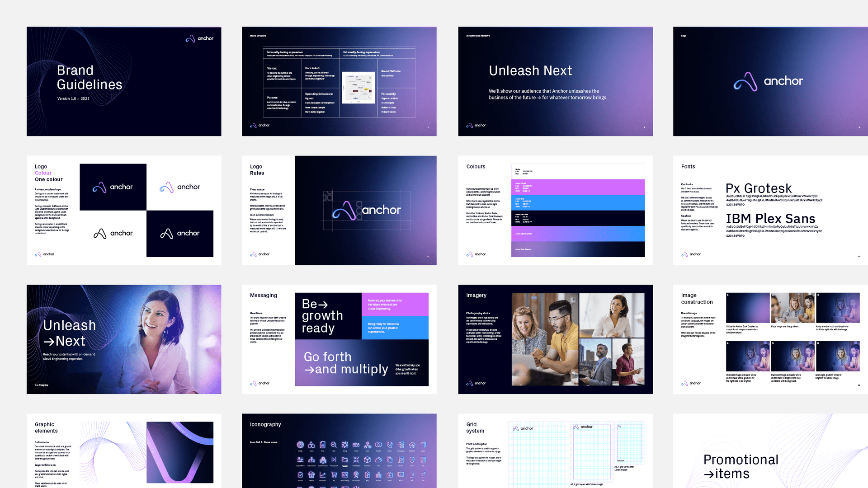
Task: Open the Messaging slide thumbnail
Action: coord(339,339)
